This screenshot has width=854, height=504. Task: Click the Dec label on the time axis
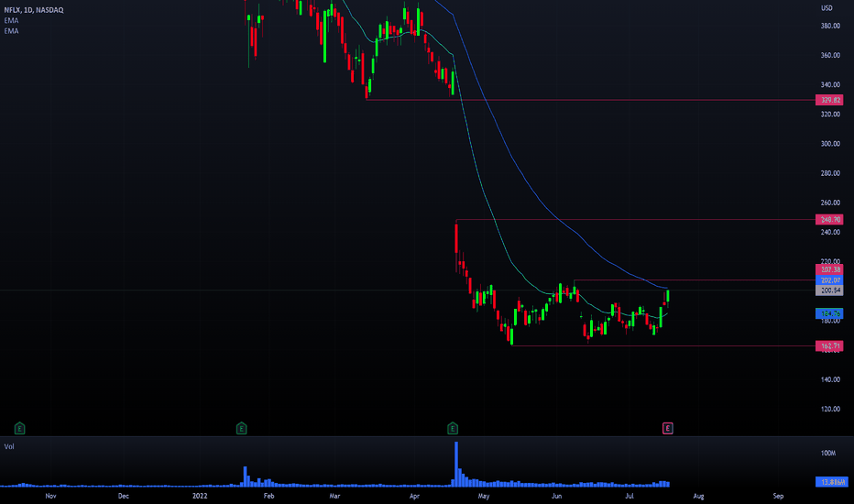tap(124, 496)
